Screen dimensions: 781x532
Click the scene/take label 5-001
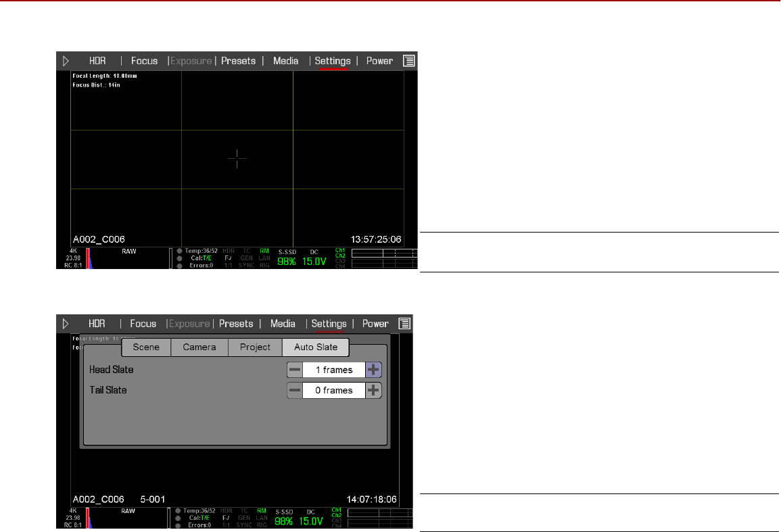152,499
